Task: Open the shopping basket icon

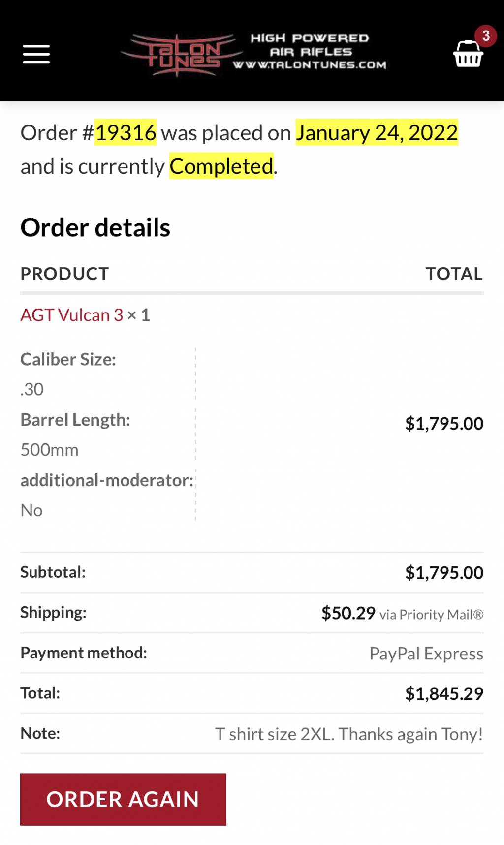Action: 468,54
